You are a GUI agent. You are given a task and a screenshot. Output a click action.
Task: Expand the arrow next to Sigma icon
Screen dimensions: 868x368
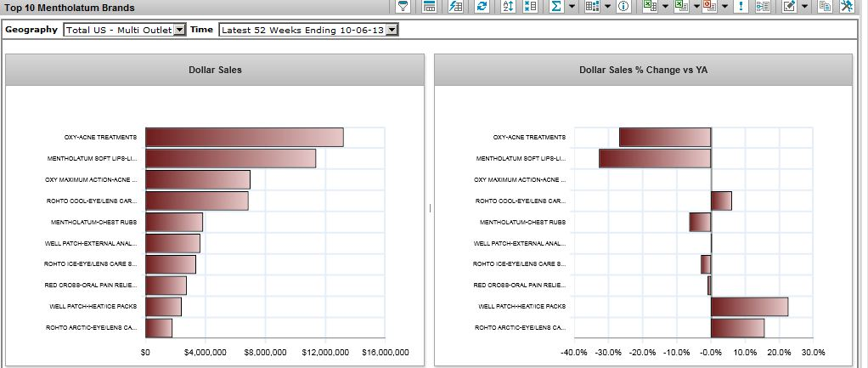572,7
